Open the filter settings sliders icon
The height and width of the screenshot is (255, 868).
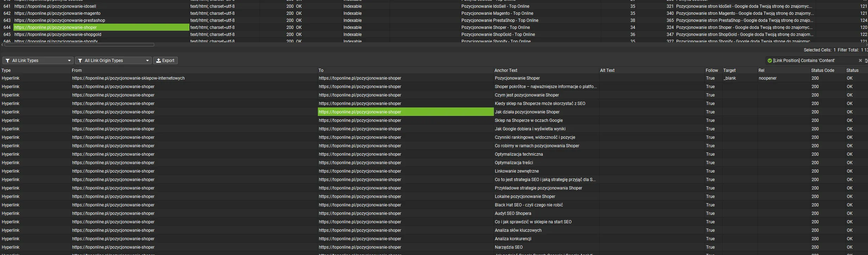point(866,61)
